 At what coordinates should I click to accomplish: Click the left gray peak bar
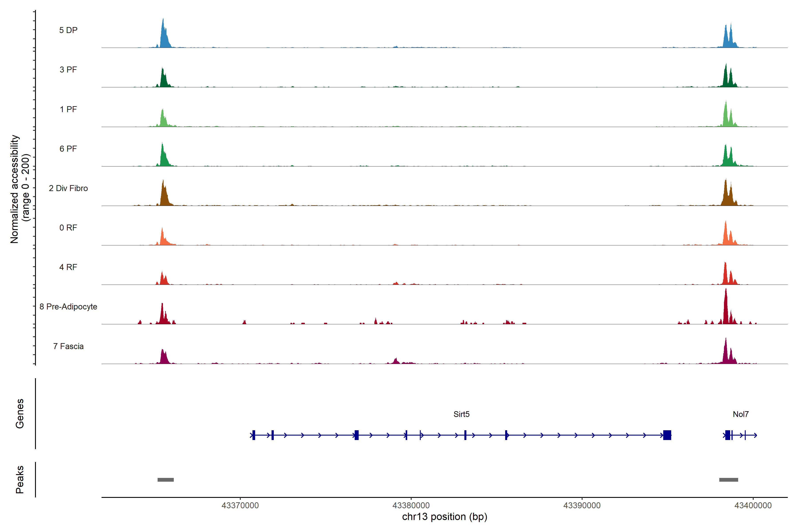point(166,480)
